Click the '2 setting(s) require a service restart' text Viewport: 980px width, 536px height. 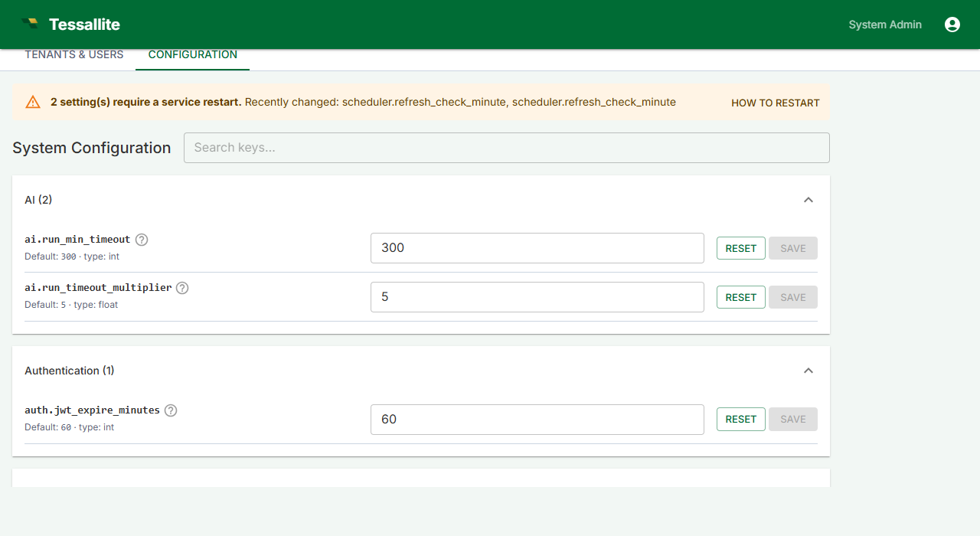click(146, 102)
